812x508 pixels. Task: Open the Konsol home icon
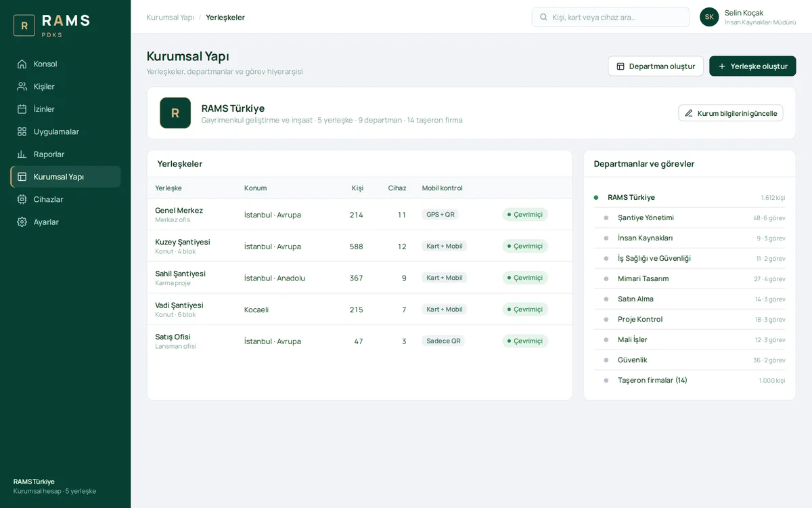coord(22,64)
